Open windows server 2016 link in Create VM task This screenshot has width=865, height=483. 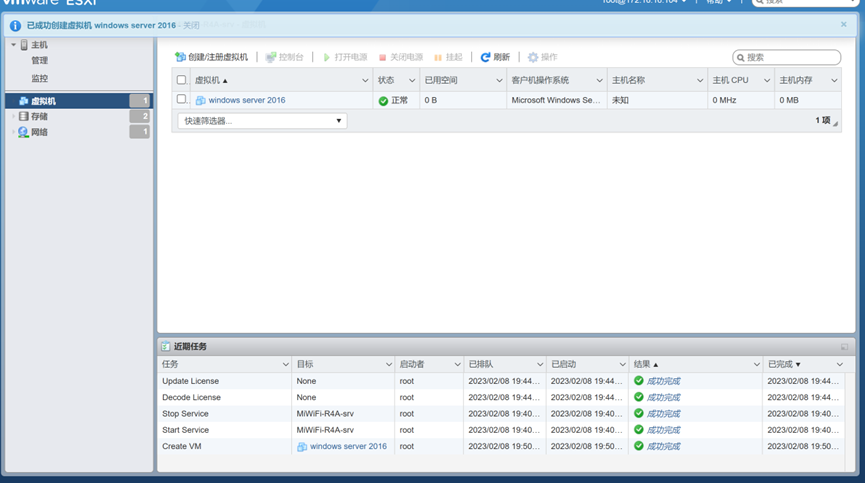[348, 446]
